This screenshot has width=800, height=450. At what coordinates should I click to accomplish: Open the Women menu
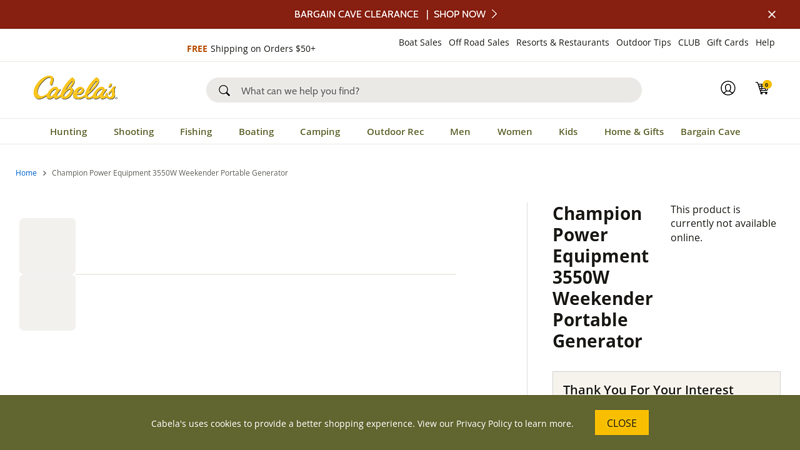tap(514, 132)
